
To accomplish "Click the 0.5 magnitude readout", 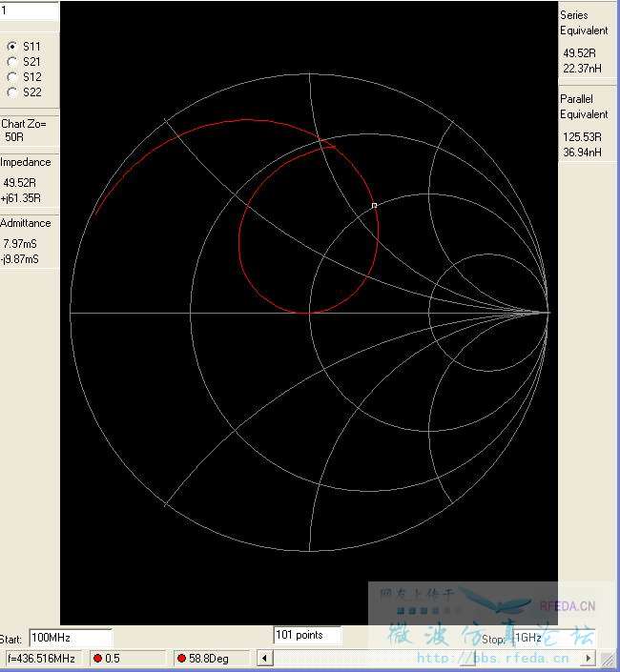I will coord(128,659).
